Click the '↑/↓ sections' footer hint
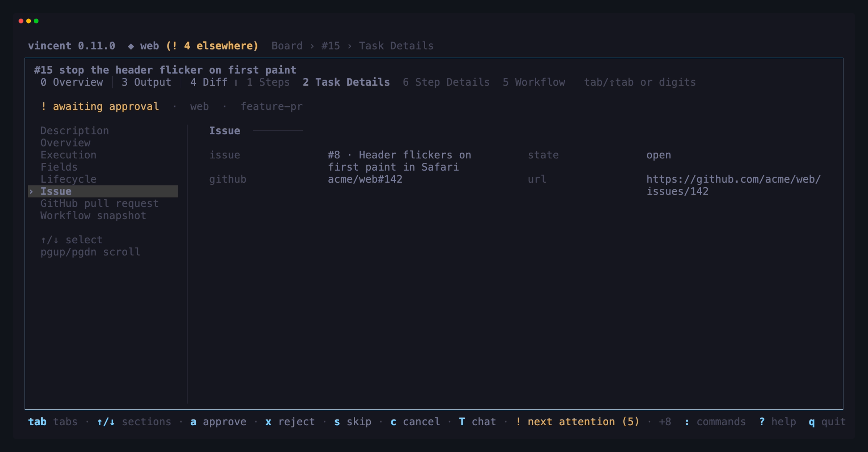Viewport: 868px width, 452px height. tap(134, 422)
